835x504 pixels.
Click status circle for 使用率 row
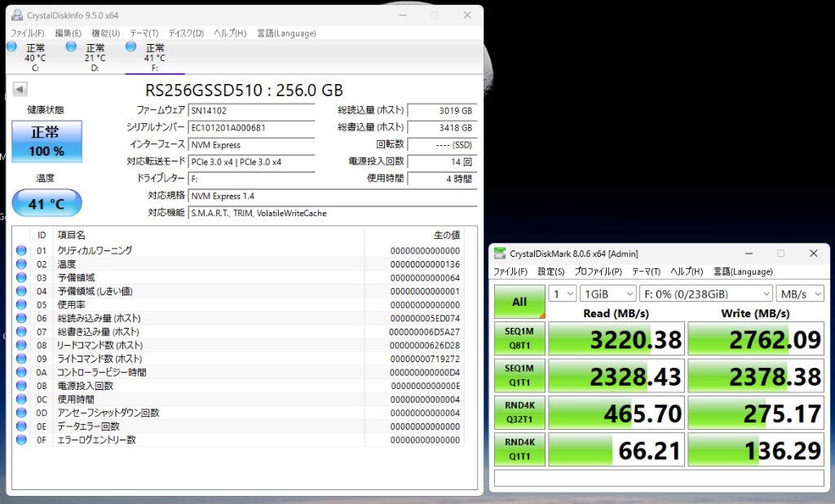[x=21, y=305]
